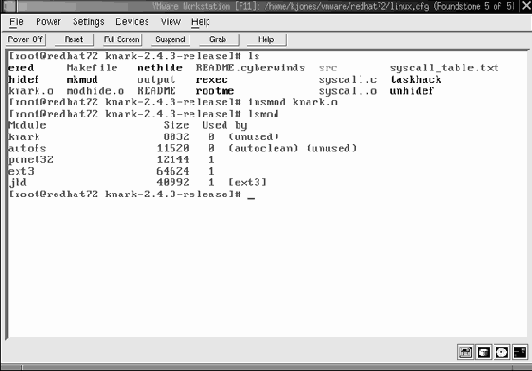
Task: Click the Reset toolbar button
Action: tap(74, 39)
